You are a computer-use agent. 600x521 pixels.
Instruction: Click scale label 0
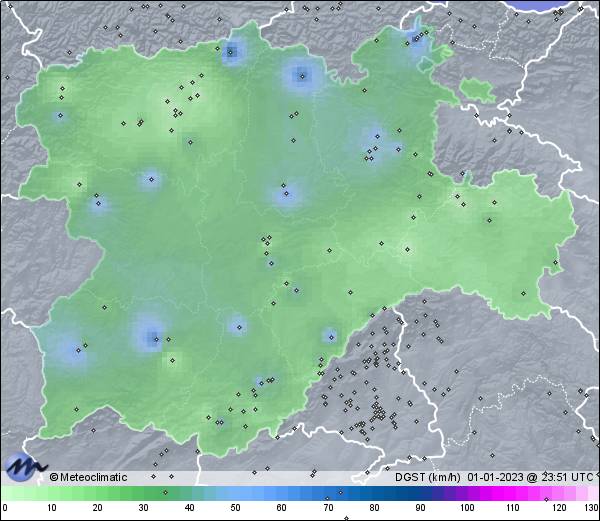[x=5, y=508]
